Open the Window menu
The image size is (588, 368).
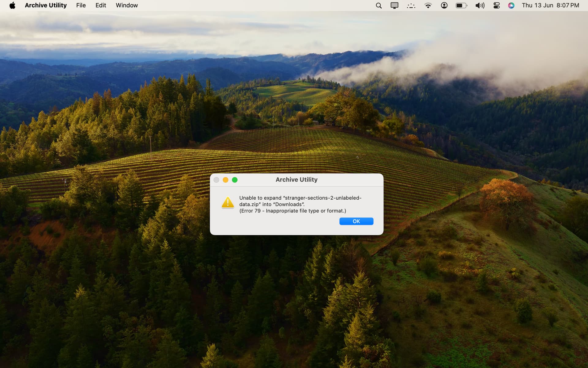tap(126, 6)
